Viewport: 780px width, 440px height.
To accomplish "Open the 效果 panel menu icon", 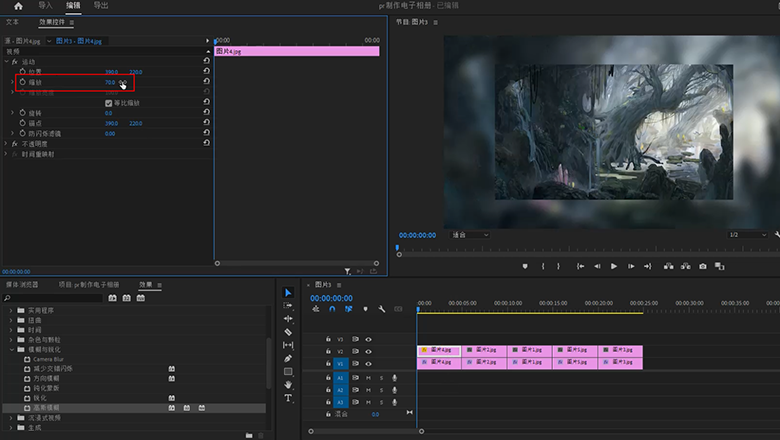I will (x=160, y=285).
